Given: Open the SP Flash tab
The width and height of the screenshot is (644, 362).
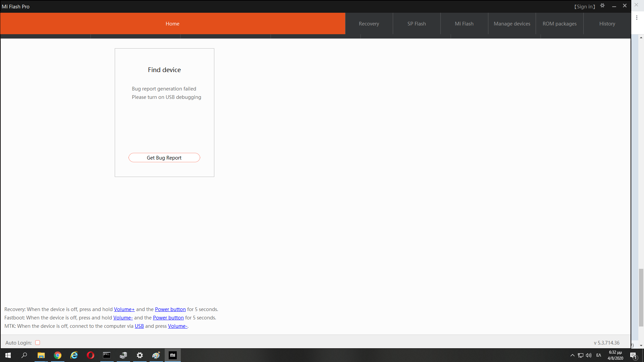Looking at the screenshot, I should pyautogui.click(x=417, y=24).
